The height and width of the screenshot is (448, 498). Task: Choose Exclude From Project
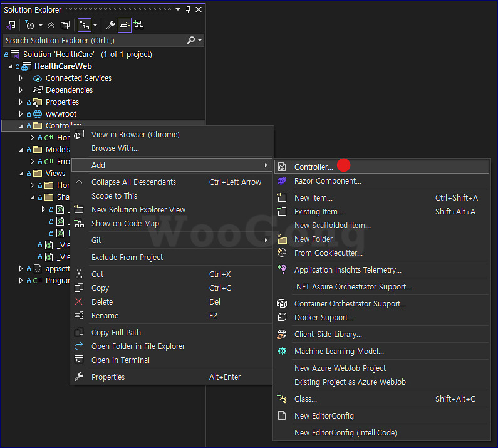tap(172, 258)
